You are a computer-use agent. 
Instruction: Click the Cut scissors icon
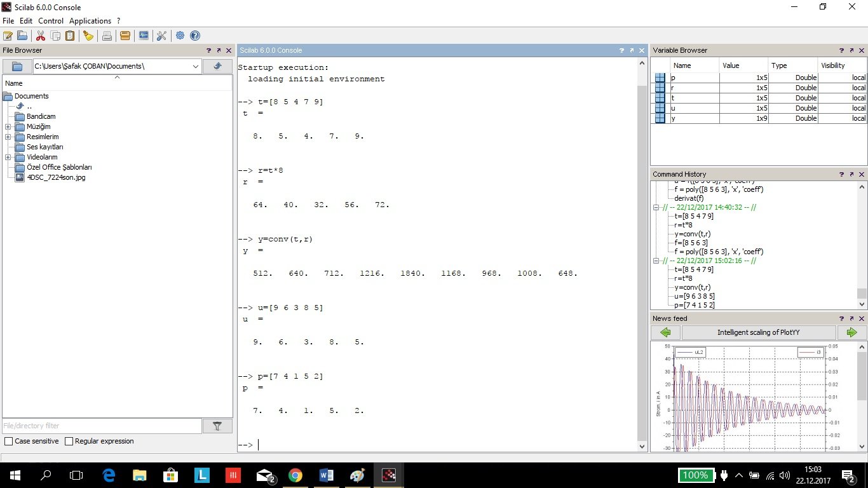41,36
